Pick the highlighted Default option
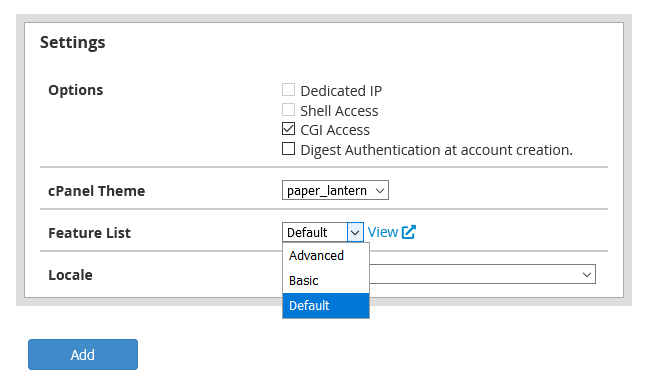This screenshot has width=660, height=387. pyautogui.click(x=326, y=305)
